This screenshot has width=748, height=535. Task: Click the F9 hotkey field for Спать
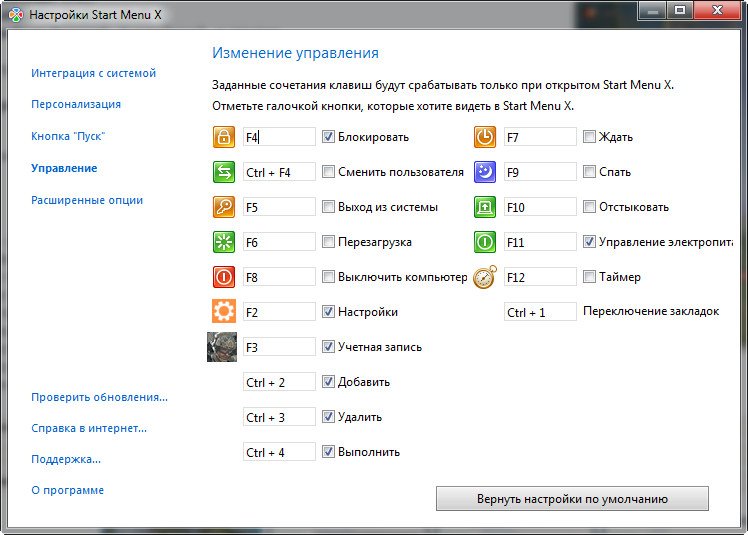pos(540,172)
